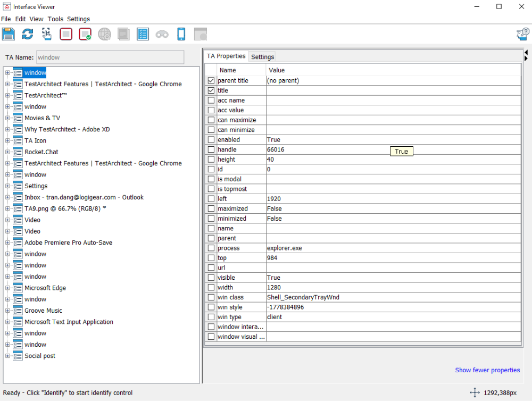Click the binoculars toolbar icon

pos(162,34)
